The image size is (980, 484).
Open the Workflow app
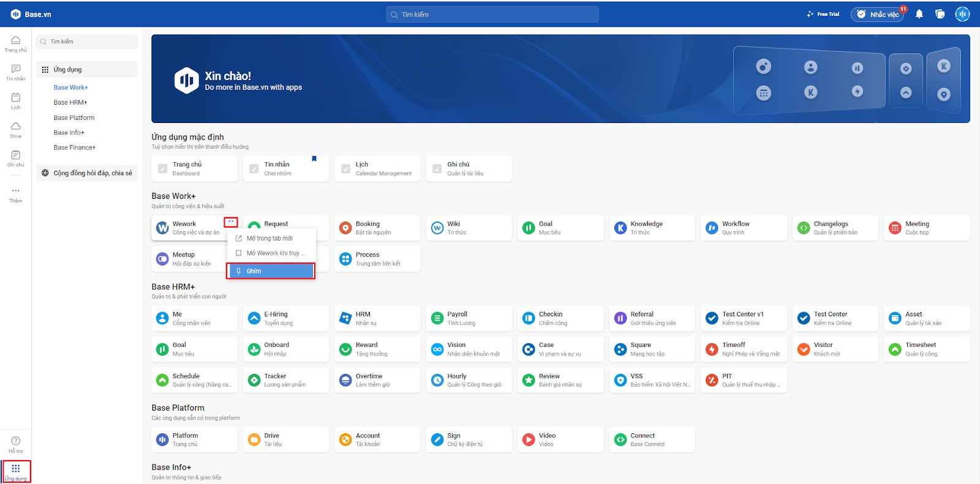[744, 228]
